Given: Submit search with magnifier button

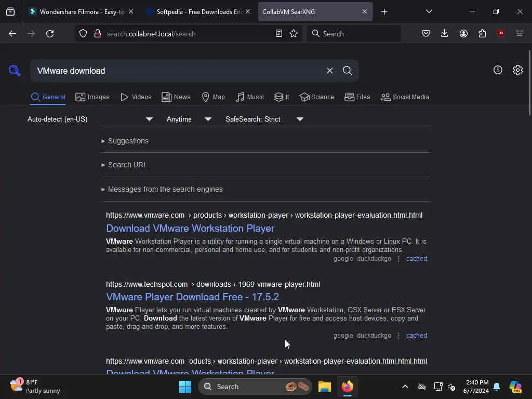Looking at the screenshot, I should pyautogui.click(x=347, y=71).
